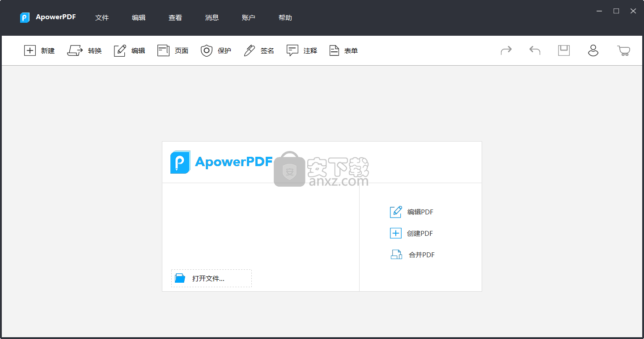Open the 保护 shield icon
The width and height of the screenshot is (644, 339).
206,50
